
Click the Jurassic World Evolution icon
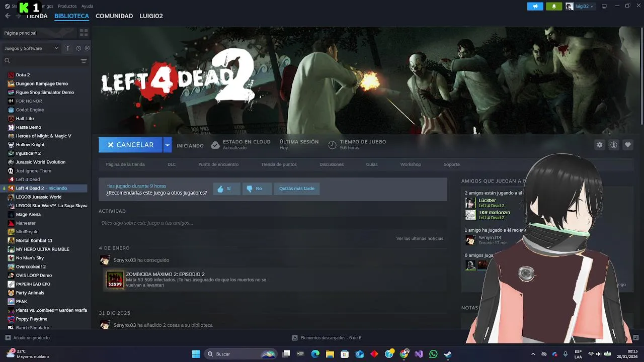click(x=11, y=162)
